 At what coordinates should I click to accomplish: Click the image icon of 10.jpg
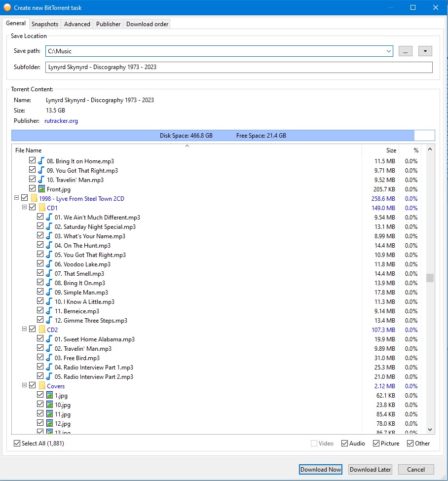point(49,405)
